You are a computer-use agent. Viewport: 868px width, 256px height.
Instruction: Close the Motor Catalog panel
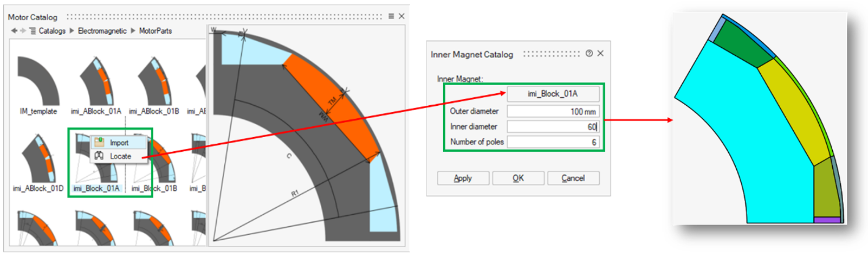tap(401, 16)
